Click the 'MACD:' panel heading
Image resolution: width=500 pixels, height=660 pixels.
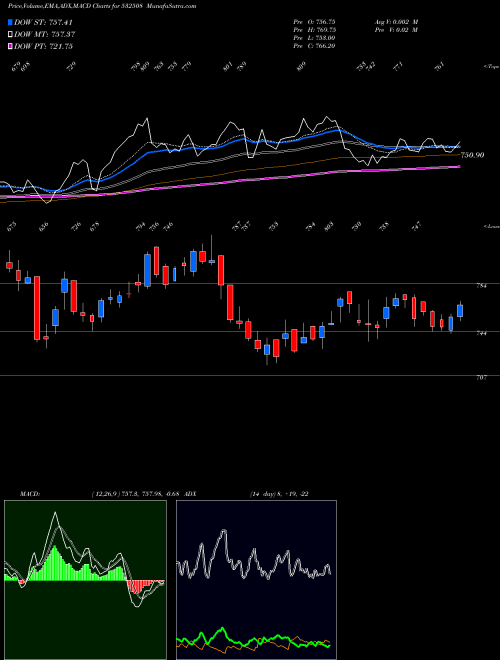pyautogui.click(x=29, y=494)
